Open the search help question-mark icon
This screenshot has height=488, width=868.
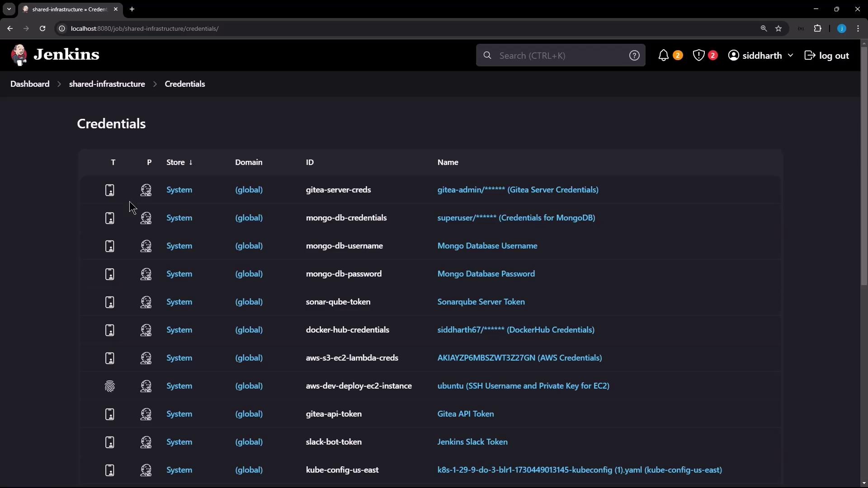click(x=634, y=56)
